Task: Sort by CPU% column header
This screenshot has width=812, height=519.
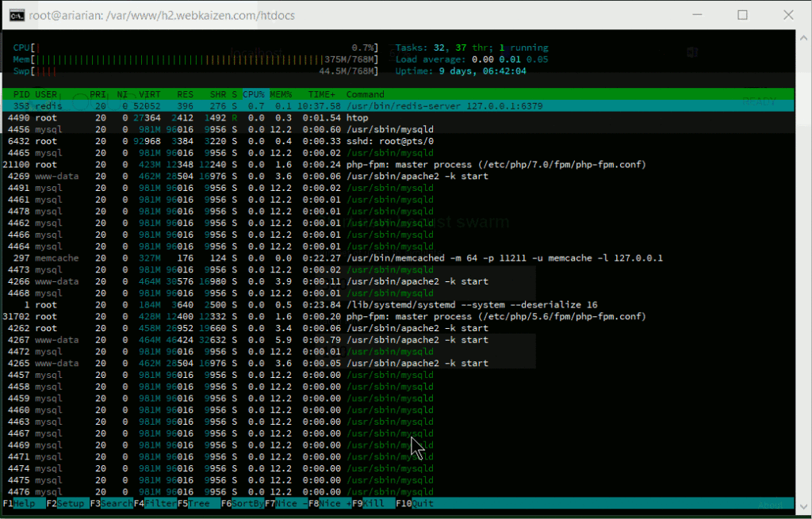Action: tap(254, 94)
